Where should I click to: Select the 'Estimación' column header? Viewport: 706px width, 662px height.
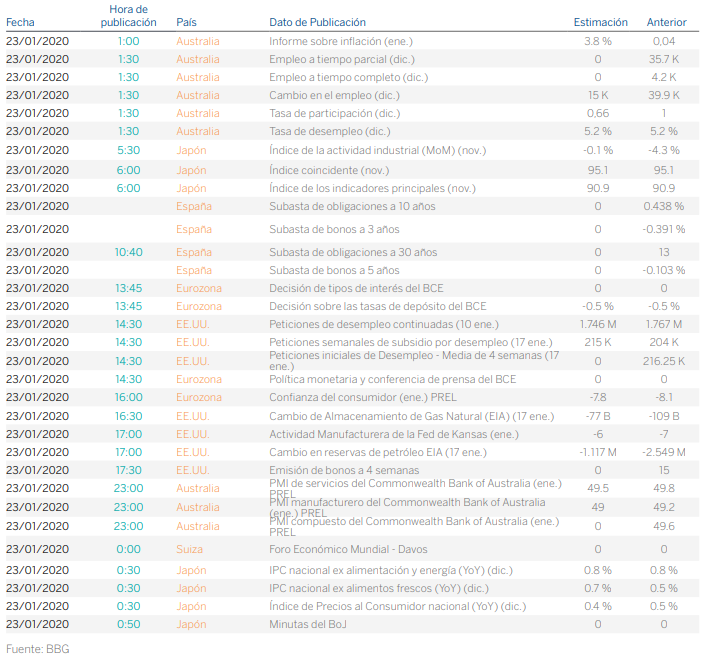click(600, 22)
